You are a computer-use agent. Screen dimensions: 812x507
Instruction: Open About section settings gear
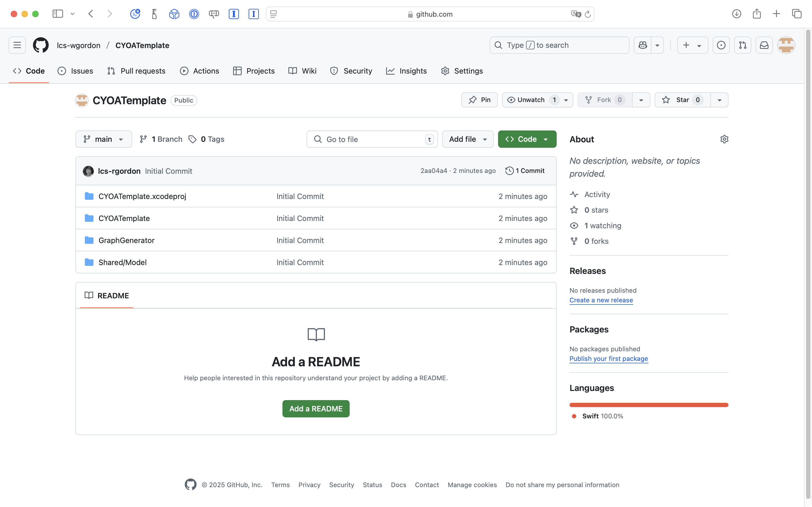(724, 139)
